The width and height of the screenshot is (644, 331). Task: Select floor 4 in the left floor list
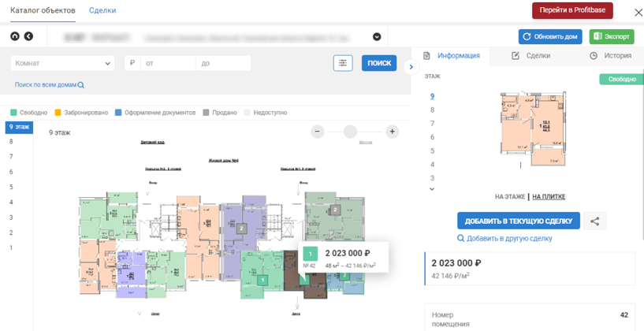click(11, 202)
